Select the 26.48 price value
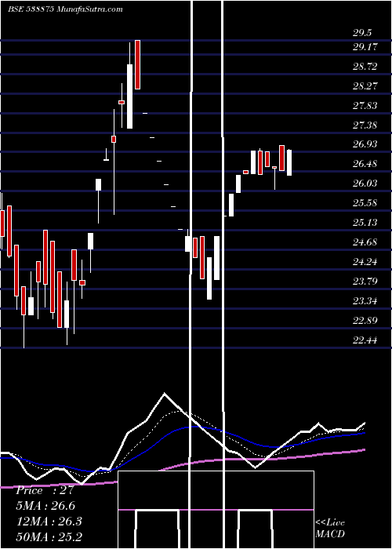 click(x=365, y=164)
